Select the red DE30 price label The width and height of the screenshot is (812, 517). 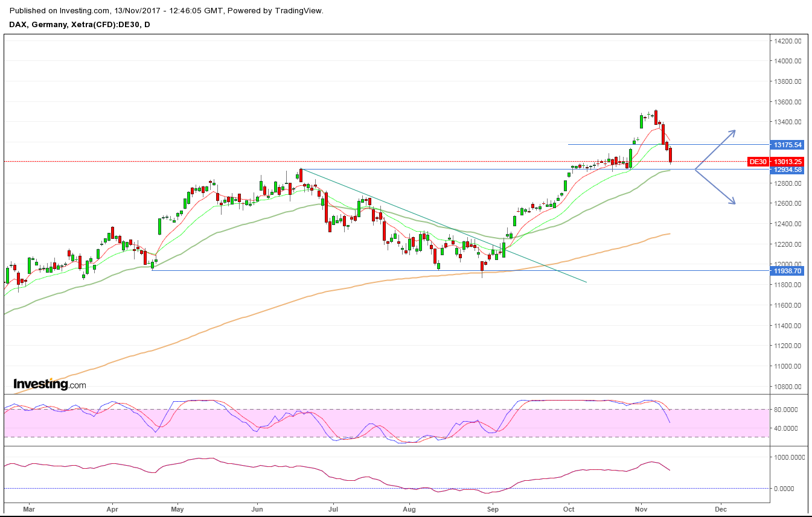[759, 161]
